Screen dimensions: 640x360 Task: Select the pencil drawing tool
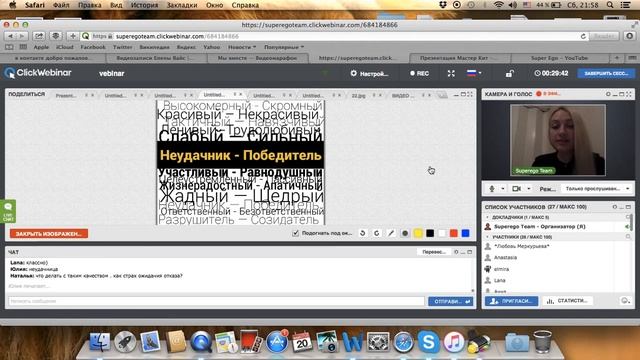[391, 233]
